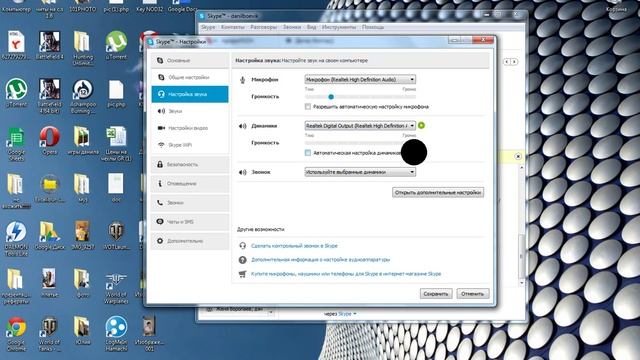Screen dimensions: 640x360
Task: Open the Микрофон device dropdown
Action: (x=360, y=79)
